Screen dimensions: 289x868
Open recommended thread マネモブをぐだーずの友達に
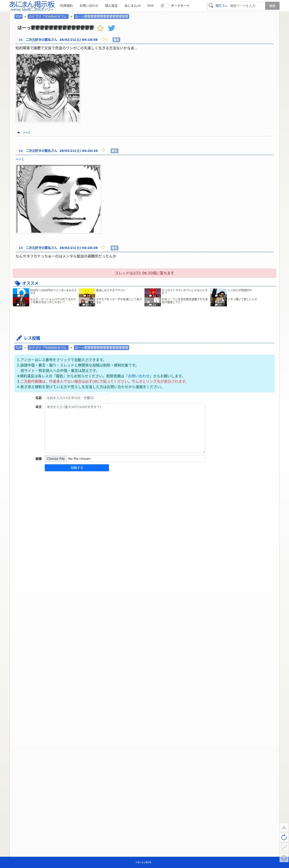coord(119,301)
